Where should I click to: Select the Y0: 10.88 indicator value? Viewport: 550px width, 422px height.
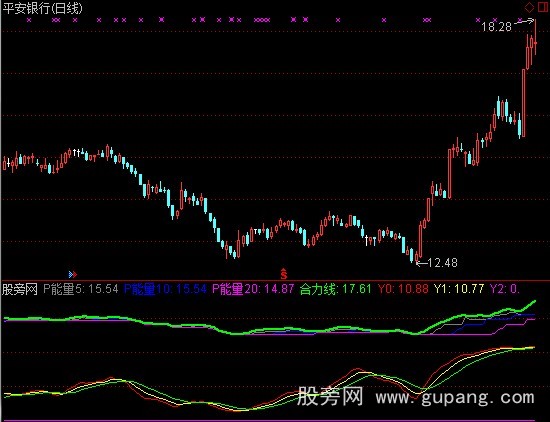tap(403, 289)
